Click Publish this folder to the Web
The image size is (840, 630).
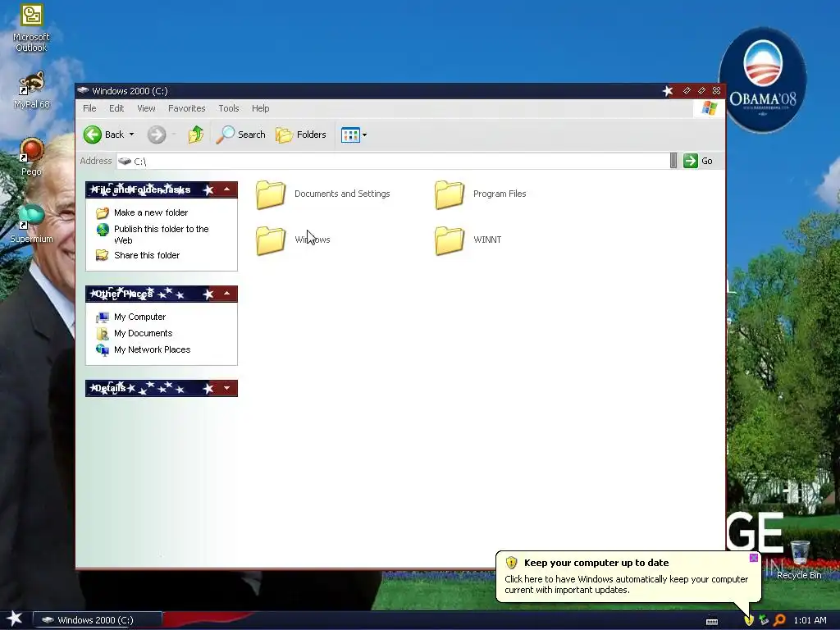pyautogui.click(x=153, y=234)
